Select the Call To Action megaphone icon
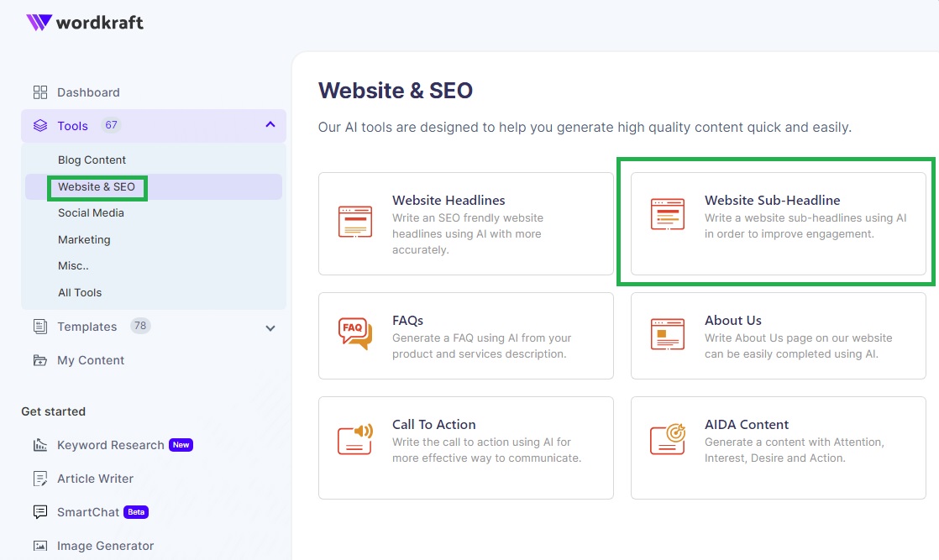The width and height of the screenshot is (939, 560). pos(354,441)
